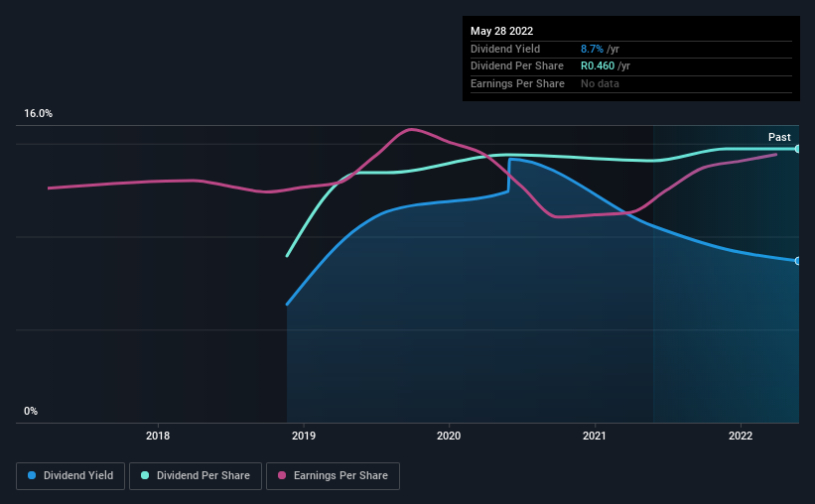Image resolution: width=815 pixels, height=504 pixels.
Task: Click the 0% y-axis label
Action: tap(30, 411)
